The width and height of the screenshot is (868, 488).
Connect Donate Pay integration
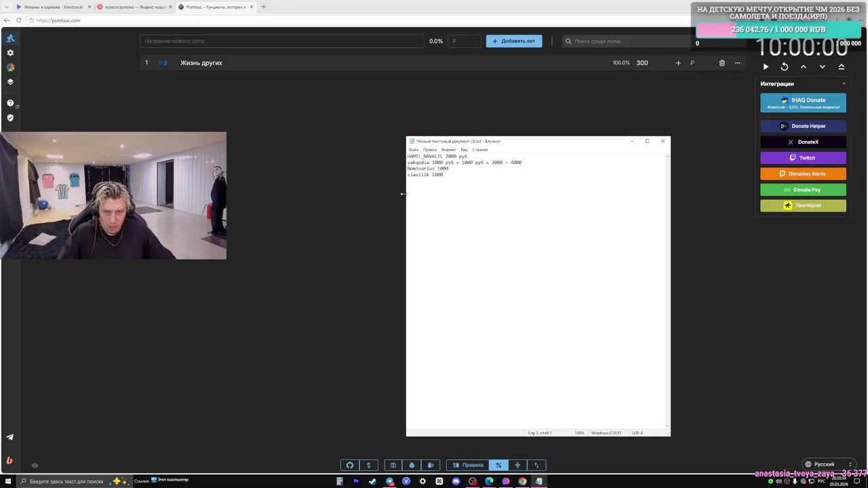803,190
